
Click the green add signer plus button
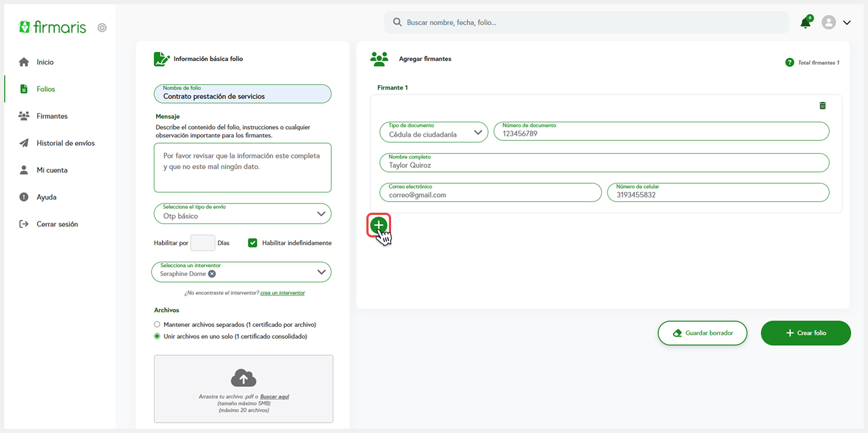(x=378, y=225)
